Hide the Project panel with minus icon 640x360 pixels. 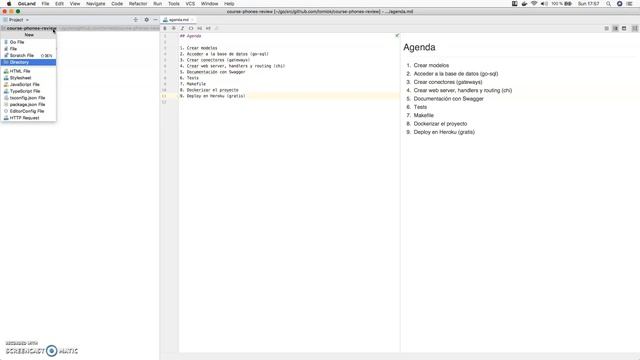pyautogui.click(x=156, y=20)
